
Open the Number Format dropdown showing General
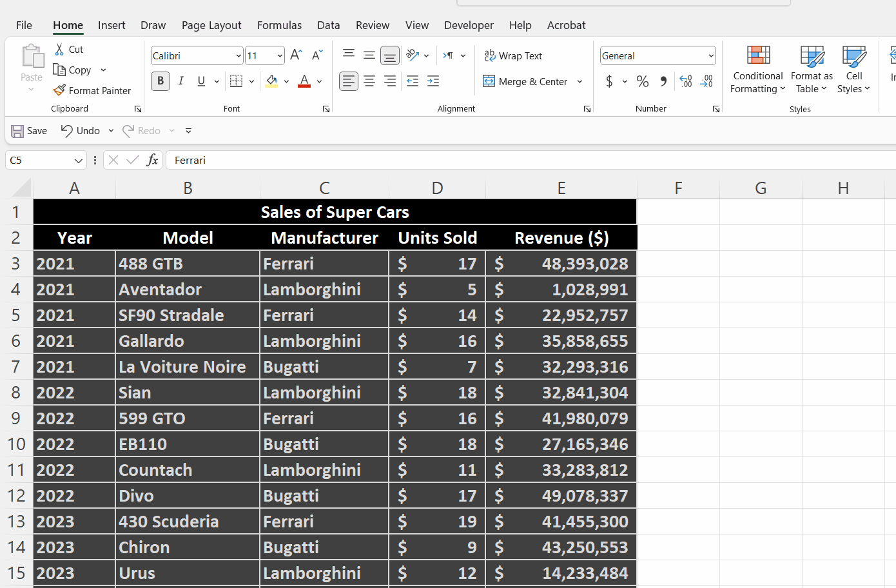click(x=657, y=55)
